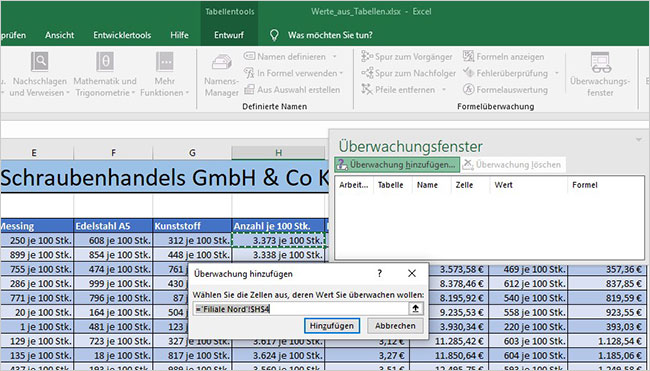Select cell with 3.338 je 100 Stk.
The height and width of the screenshot is (371, 650).
click(x=278, y=255)
